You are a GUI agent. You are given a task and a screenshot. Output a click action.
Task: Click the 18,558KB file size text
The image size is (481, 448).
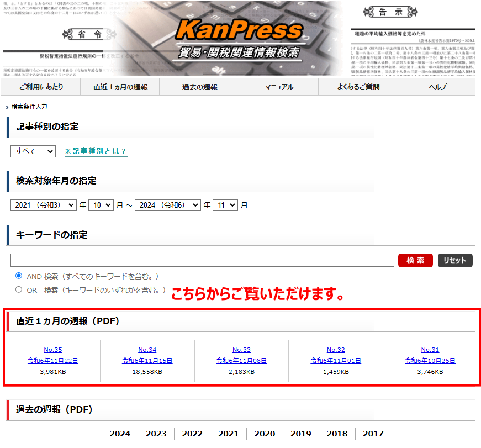pyautogui.click(x=147, y=372)
